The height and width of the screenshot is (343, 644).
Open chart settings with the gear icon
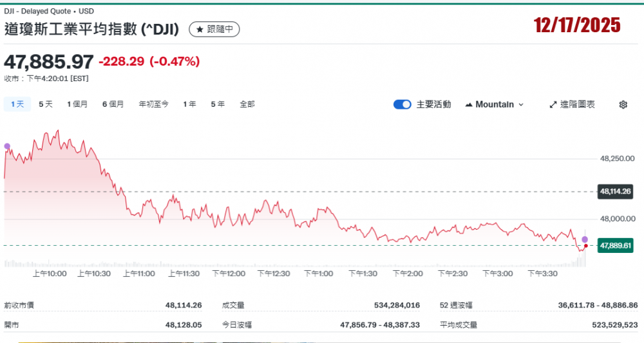(x=623, y=105)
